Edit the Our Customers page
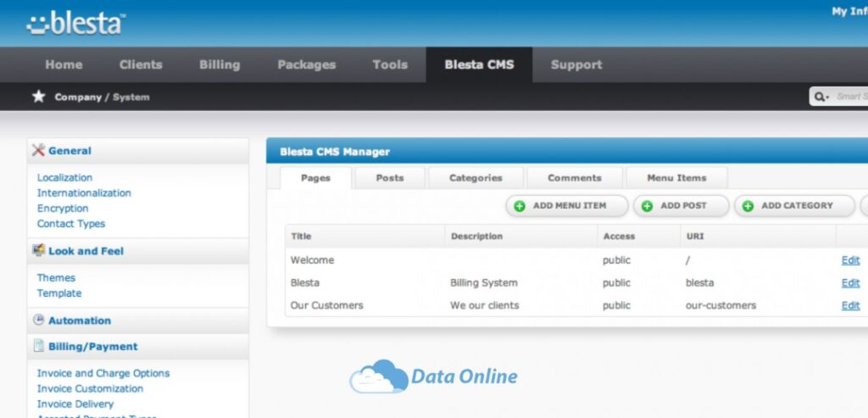Image resolution: width=868 pixels, height=418 pixels. click(x=850, y=305)
